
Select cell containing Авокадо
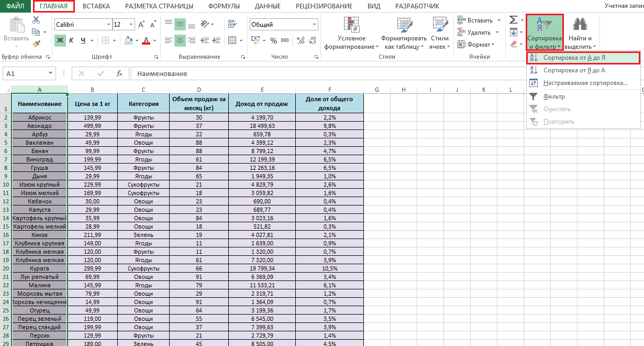tap(39, 126)
